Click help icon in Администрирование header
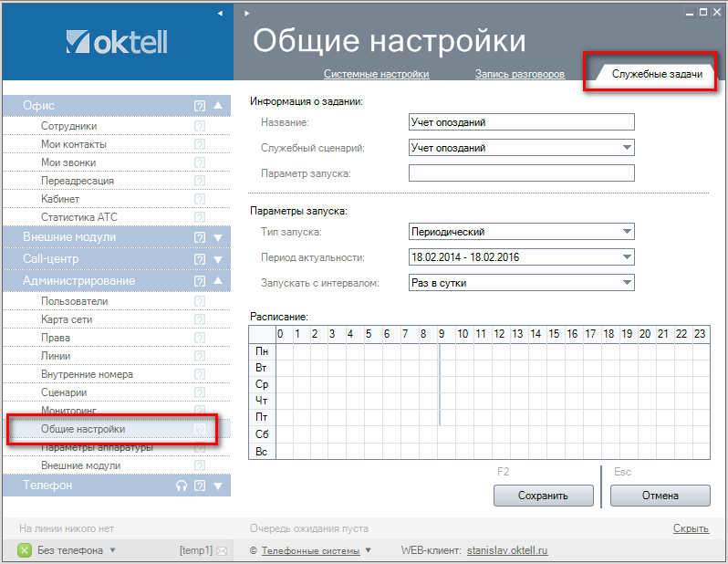 [x=200, y=281]
